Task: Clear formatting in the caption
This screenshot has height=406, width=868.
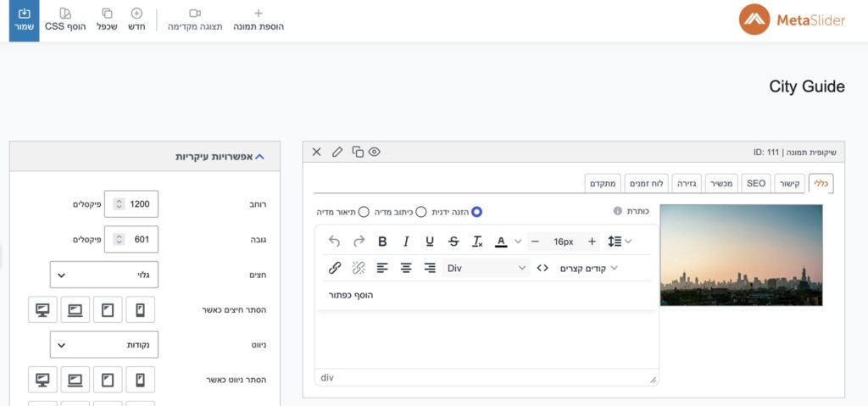Action: [x=477, y=241]
